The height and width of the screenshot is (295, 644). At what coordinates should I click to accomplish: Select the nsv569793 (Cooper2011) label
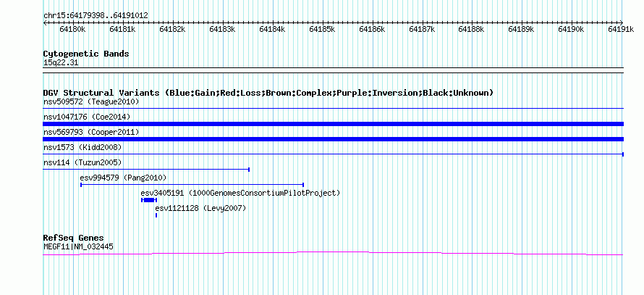coord(91,132)
